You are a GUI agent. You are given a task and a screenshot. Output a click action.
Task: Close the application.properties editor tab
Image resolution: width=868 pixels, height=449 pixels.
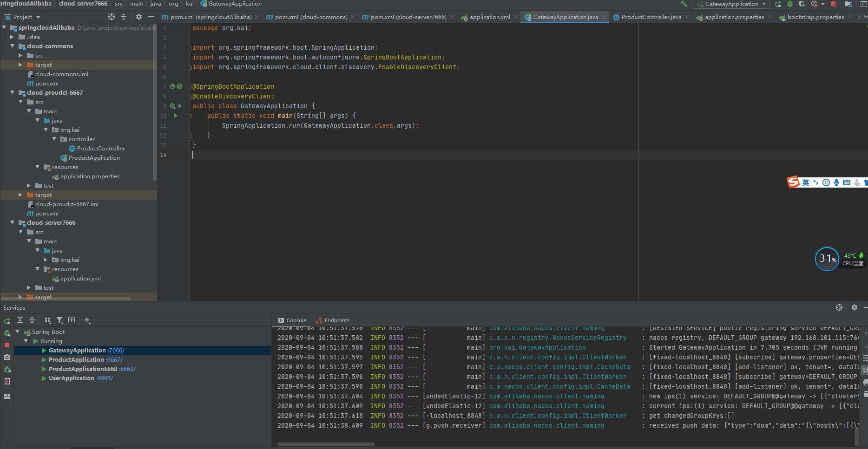coord(769,17)
